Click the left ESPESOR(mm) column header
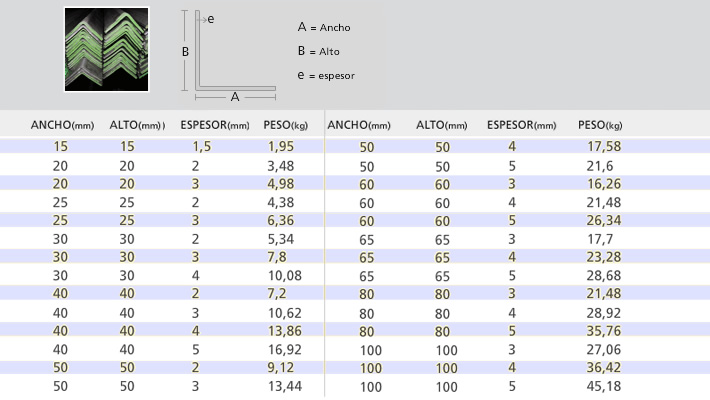 point(215,125)
